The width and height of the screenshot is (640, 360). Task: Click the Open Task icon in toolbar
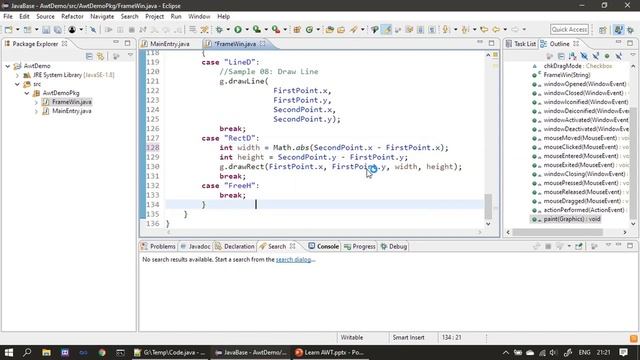pyautogui.click(x=341, y=29)
